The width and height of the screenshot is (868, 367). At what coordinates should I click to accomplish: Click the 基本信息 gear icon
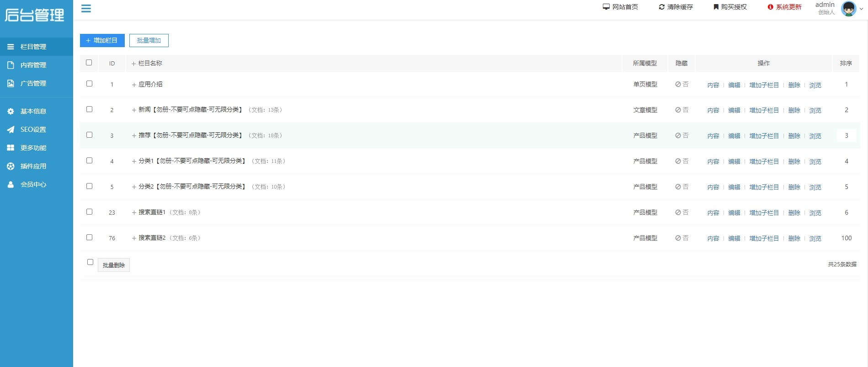coord(11,111)
